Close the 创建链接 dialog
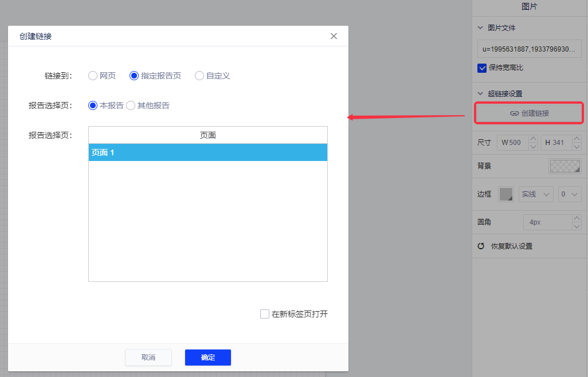 tap(334, 36)
